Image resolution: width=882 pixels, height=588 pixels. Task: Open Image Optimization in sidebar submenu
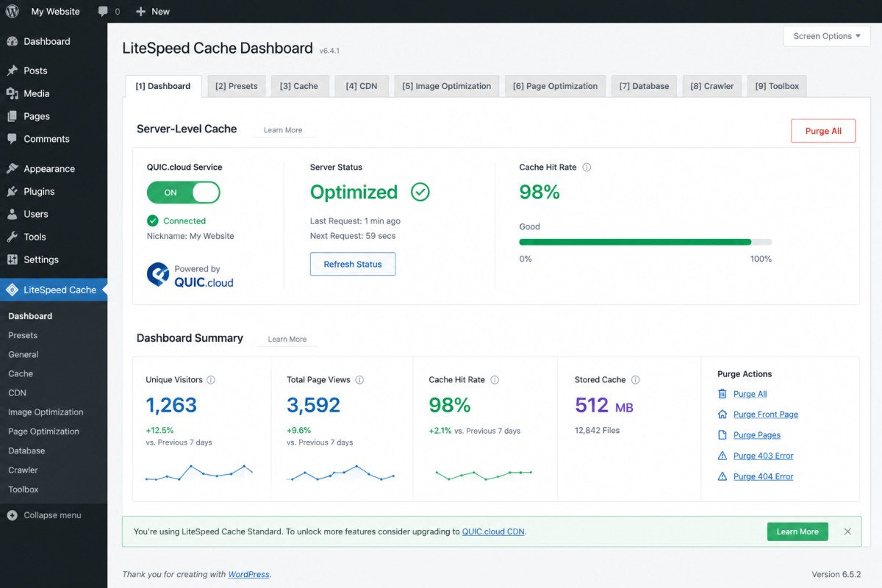46,412
